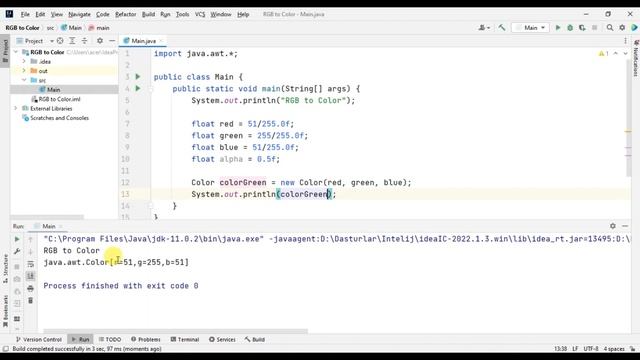Viewport: 640px width, 360px height.
Task: Click UTF-8 encoding in status bar
Action: click(591, 349)
